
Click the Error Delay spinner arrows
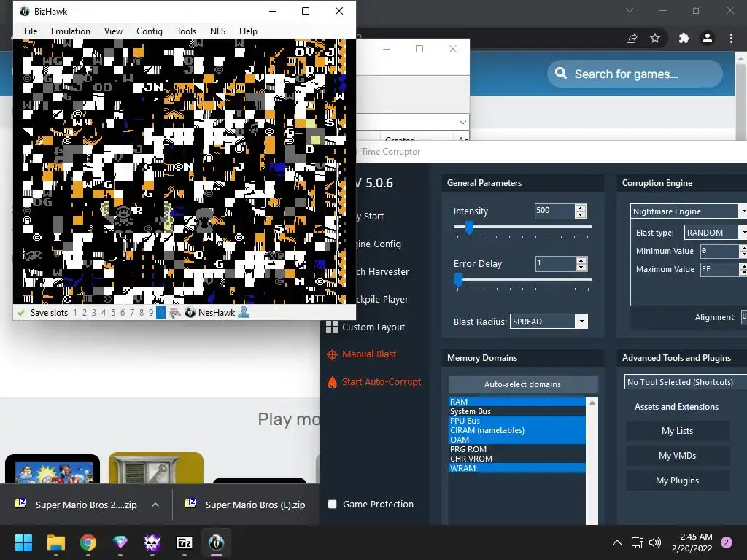tap(581, 263)
